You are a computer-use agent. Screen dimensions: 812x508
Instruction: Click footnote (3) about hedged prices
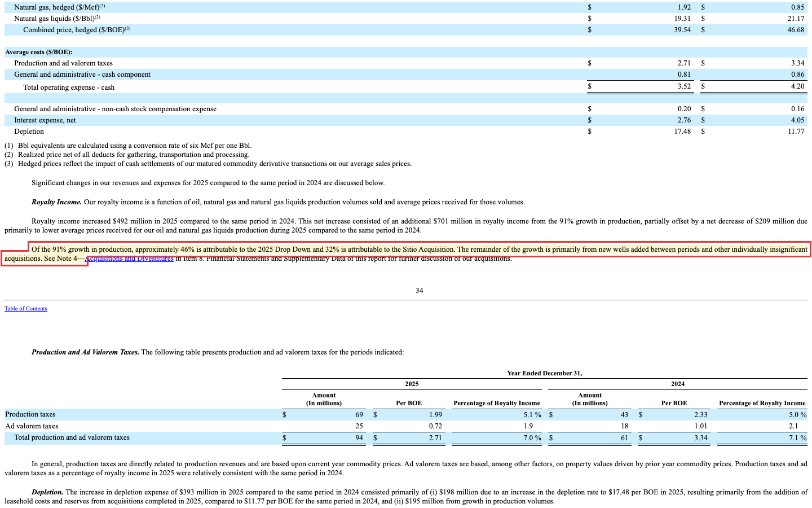[208, 164]
